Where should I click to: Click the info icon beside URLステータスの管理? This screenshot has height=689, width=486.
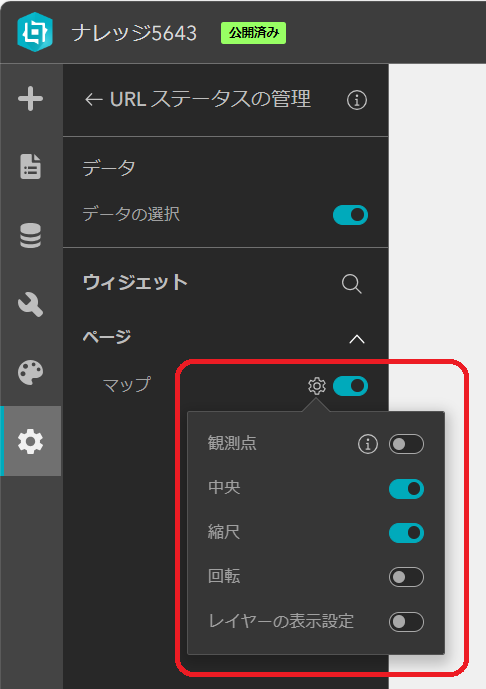click(x=357, y=100)
